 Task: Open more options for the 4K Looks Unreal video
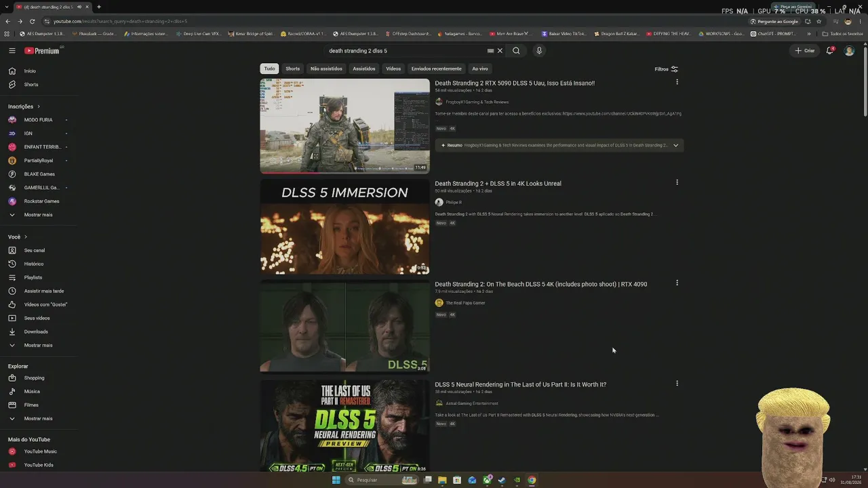[677, 182]
